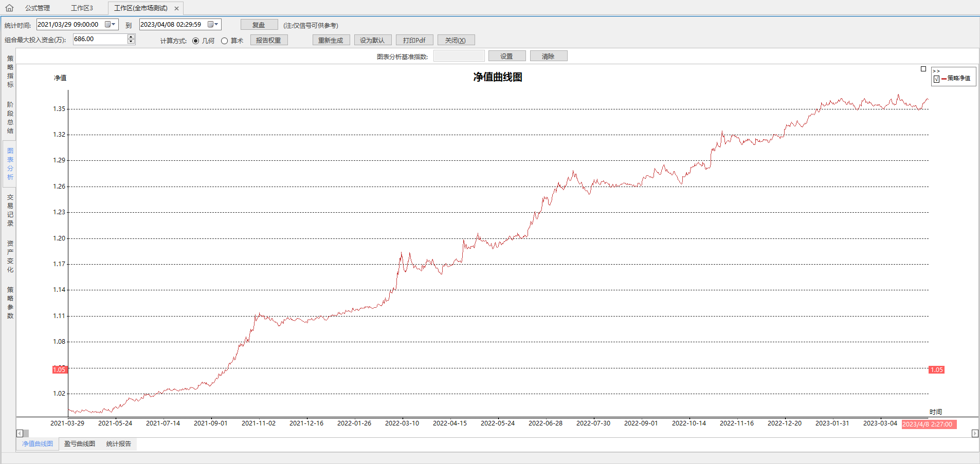Click the 打印Pdf button

[414, 40]
